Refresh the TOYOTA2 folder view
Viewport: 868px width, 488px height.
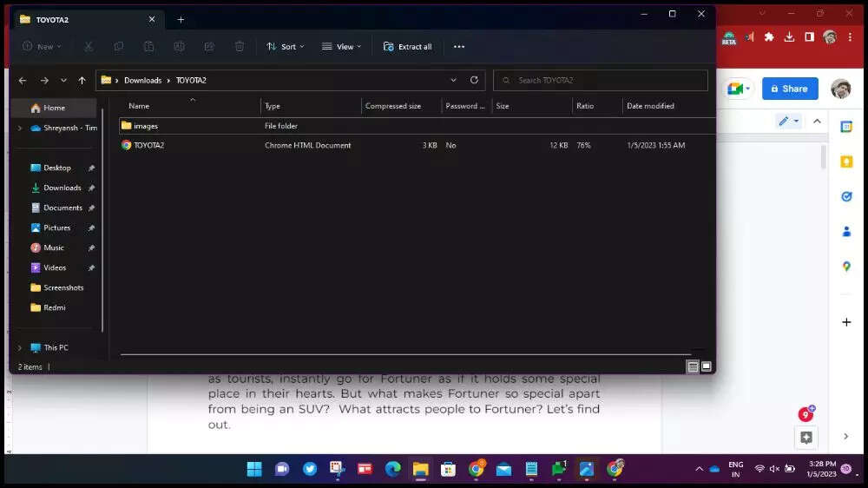pyautogui.click(x=474, y=80)
